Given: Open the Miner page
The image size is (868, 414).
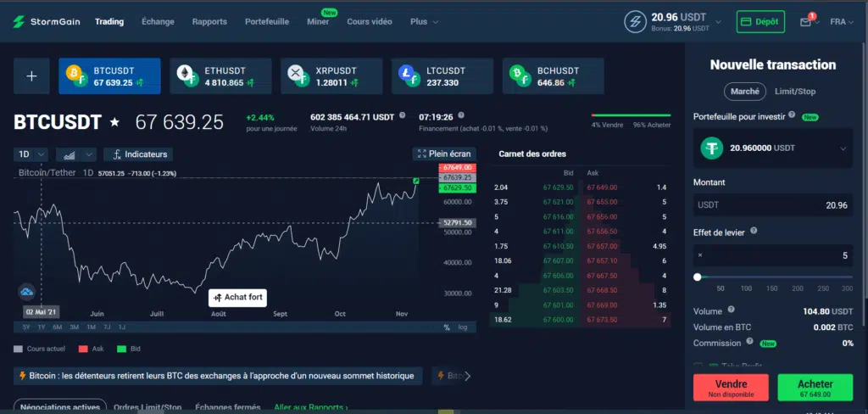Looking at the screenshot, I should point(318,21).
